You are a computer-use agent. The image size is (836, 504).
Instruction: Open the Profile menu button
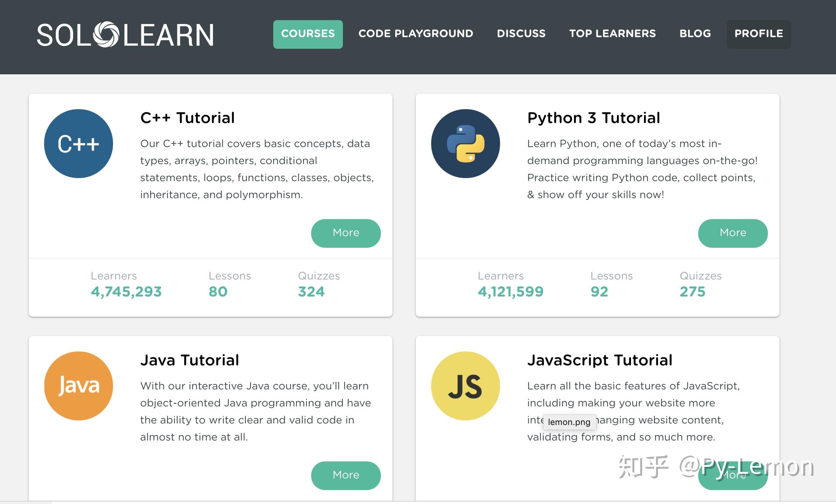pos(759,34)
